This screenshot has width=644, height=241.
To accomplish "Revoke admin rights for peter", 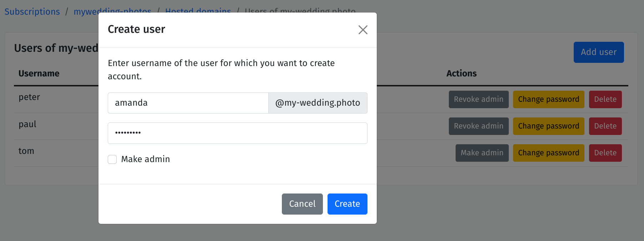I will pyautogui.click(x=478, y=99).
